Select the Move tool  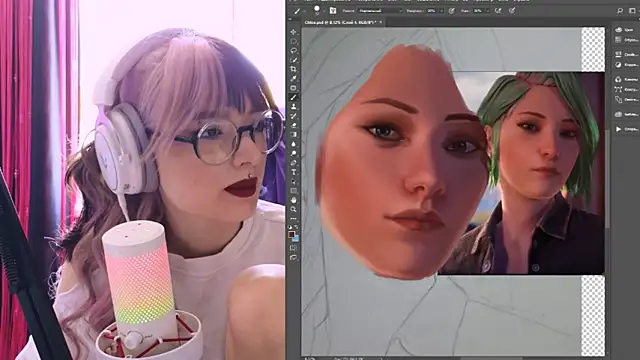pyautogui.click(x=293, y=32)
